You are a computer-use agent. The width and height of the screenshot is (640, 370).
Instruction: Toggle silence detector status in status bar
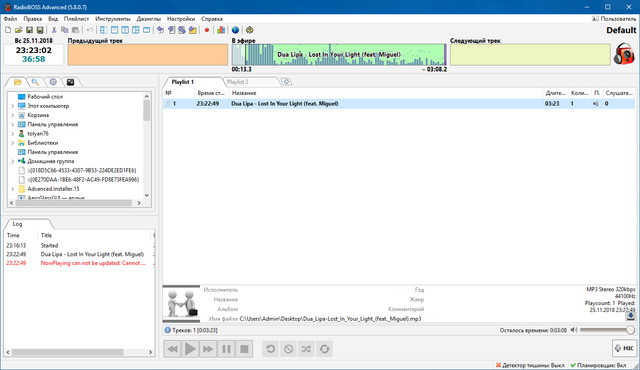click(x=530, y=365)
